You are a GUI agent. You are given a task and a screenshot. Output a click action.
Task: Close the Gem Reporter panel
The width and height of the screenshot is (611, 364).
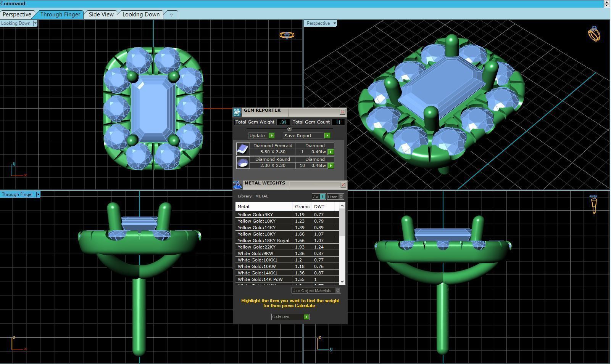point(342,112)
